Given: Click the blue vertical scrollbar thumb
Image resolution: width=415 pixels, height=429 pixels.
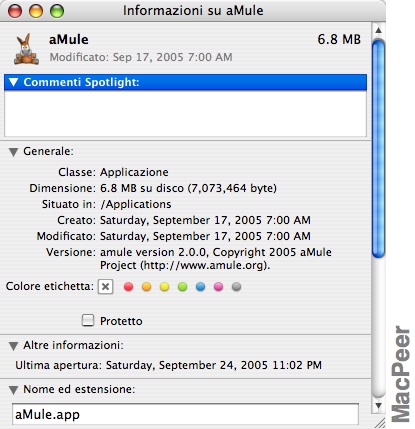Looking at the screenshot, I should pyautogui.click(x=378, y=148).
